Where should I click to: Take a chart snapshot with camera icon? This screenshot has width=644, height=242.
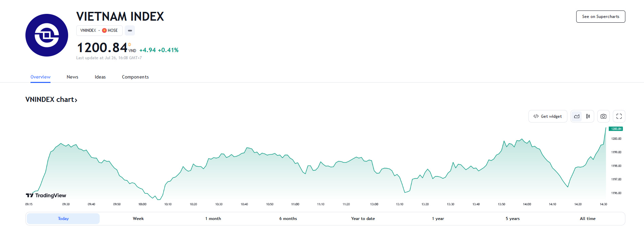(603, 116)
